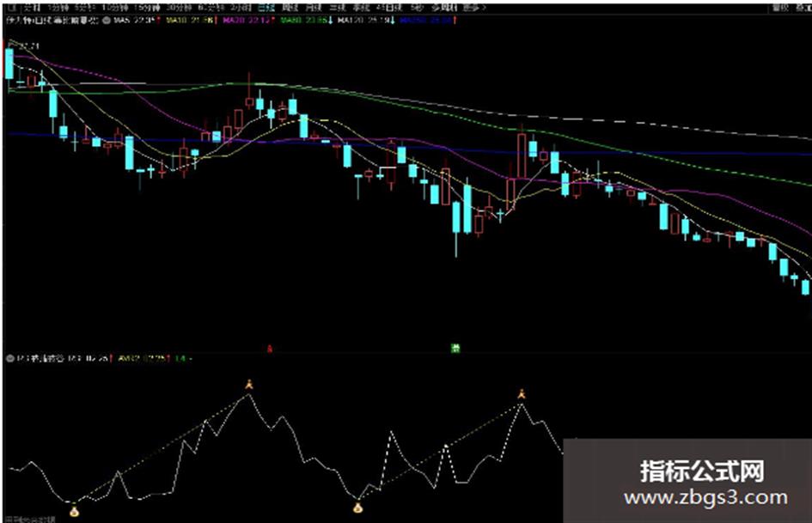
Task: Click the later money bag buy marker
Action: pyautogui.click(x=357, y=508)
